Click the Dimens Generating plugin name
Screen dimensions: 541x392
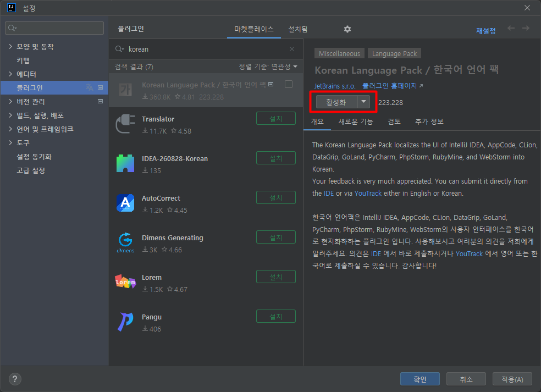(173, 238)
